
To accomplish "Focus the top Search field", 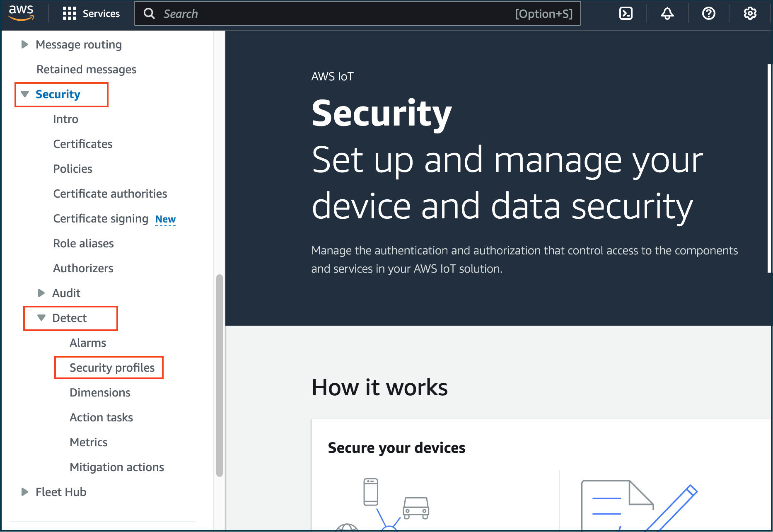I will point(358,14).
